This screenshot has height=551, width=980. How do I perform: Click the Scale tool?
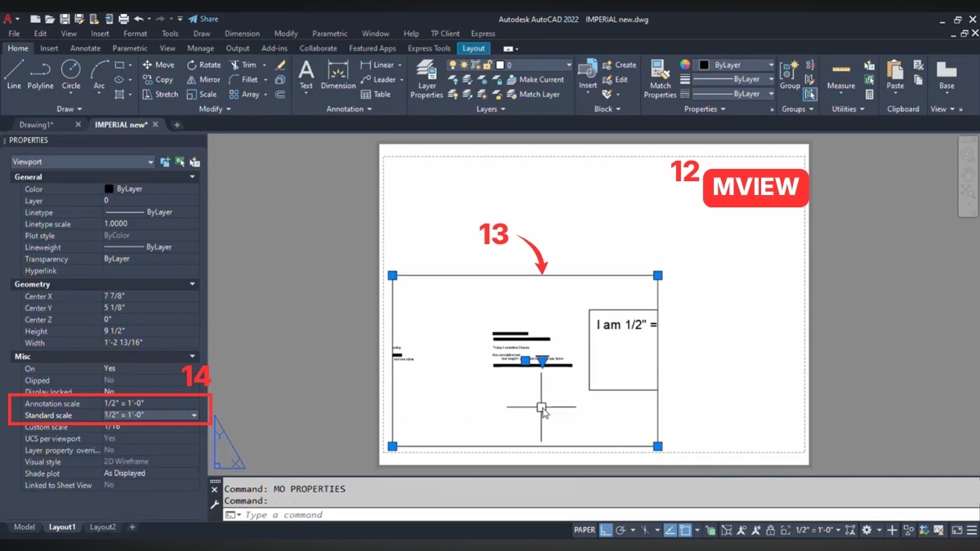click(202, 94)
